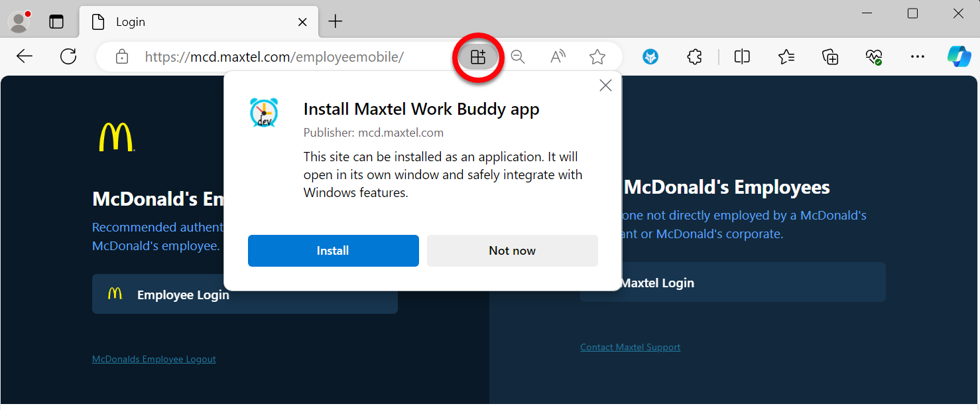Open McDonalds Employee Logout link

point(154,359)
